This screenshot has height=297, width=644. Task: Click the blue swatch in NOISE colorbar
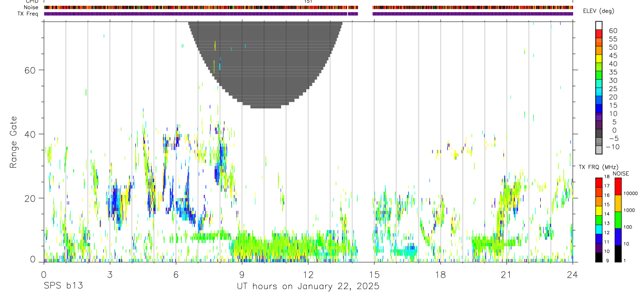[x=618, y=237]
